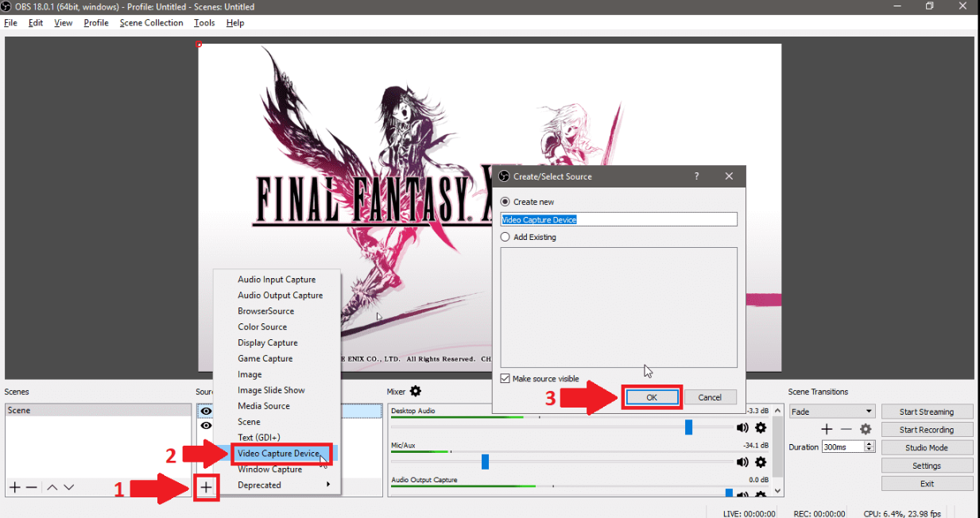This screenshot has height=518, width=980.
Task: Choose Media Source from the menu
Action: (277, 406)
